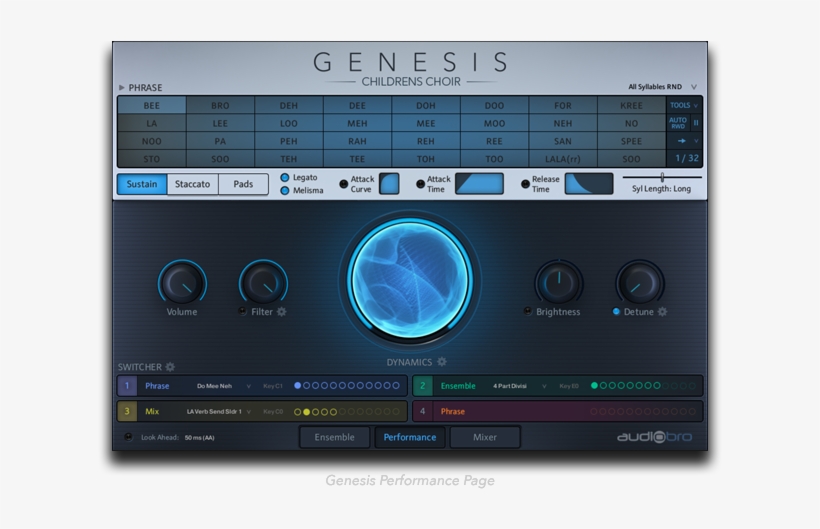Click the Detune knob

[640, 283]
